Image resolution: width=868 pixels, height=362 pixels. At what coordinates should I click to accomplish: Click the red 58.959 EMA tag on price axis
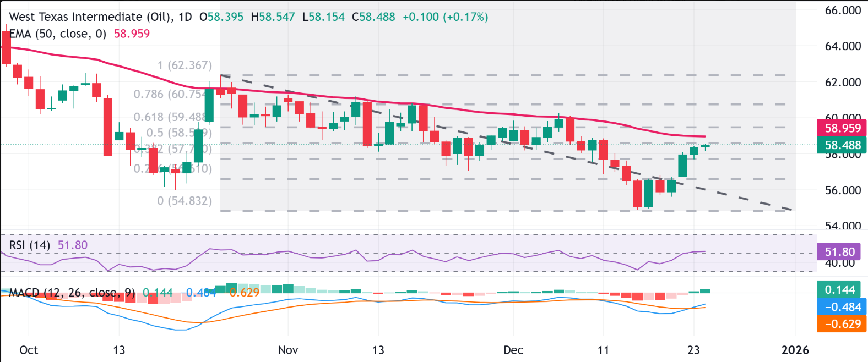tap(842, 128)
